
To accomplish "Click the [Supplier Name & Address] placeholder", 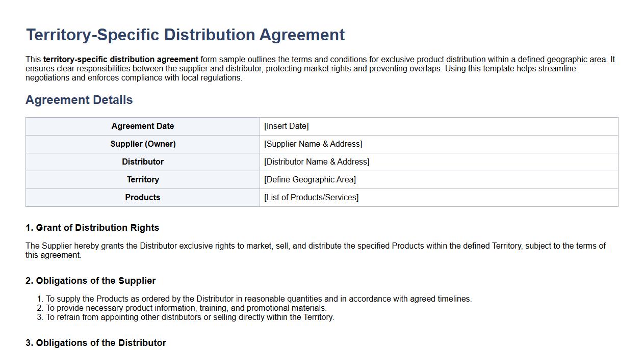I will 312,144.
